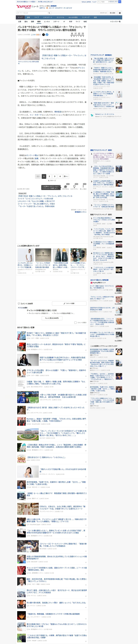Select 国内 category
The height and width of the screenshot is (644, 138).
pos(26,21)
